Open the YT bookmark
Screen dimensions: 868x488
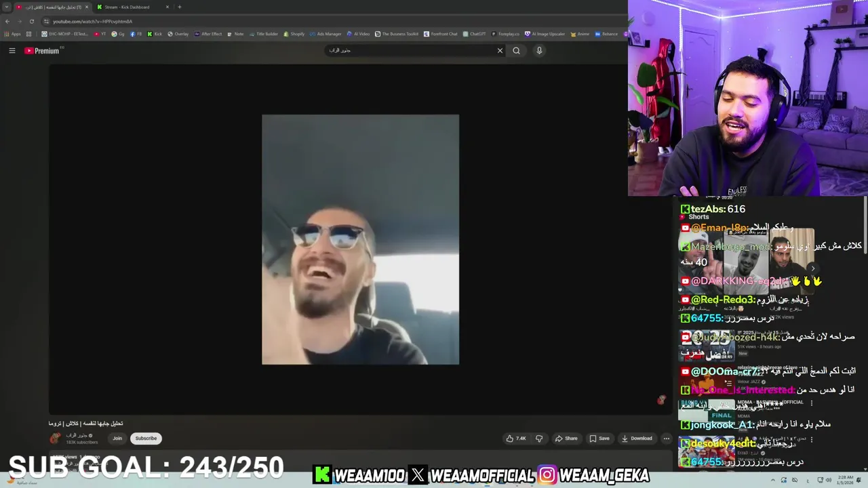pos(100,34)
